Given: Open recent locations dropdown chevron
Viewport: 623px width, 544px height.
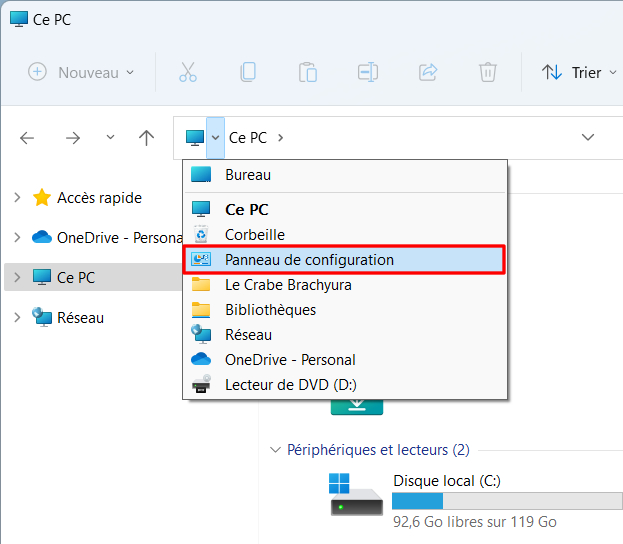Looking at the screenshot, I should click(110, 137).
